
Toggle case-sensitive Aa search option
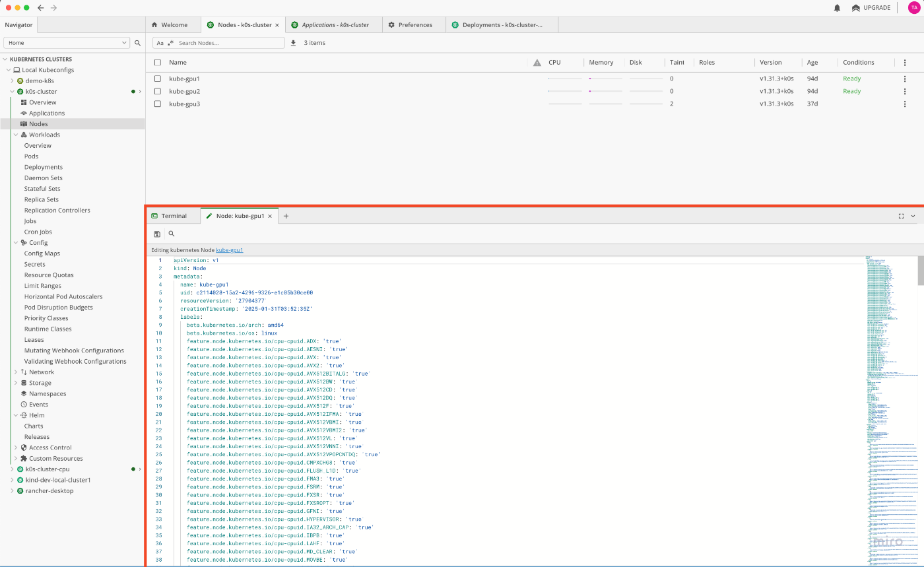tap(160, 43)
